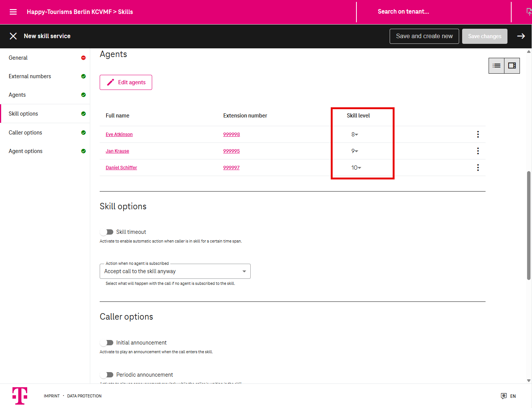Close the New skill service editor
This screenshot has width=532, height=408.
13,36
